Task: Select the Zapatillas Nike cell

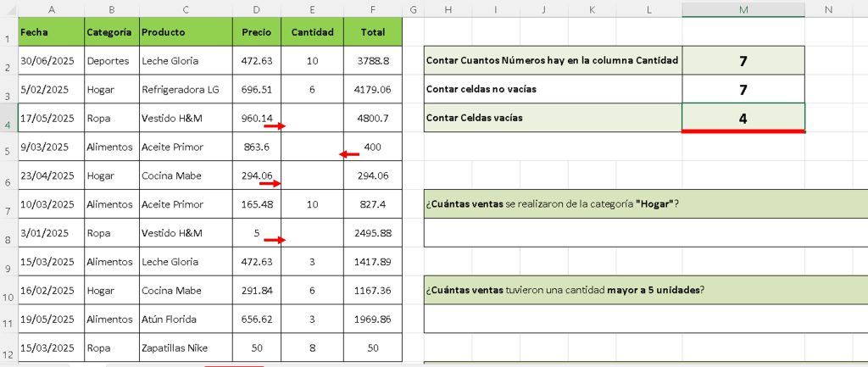Action: click(x=186, y=348)
